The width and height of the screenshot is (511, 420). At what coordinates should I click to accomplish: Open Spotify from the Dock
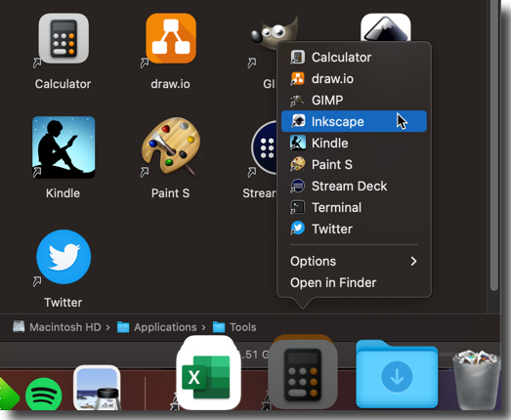tap(43, 395)
